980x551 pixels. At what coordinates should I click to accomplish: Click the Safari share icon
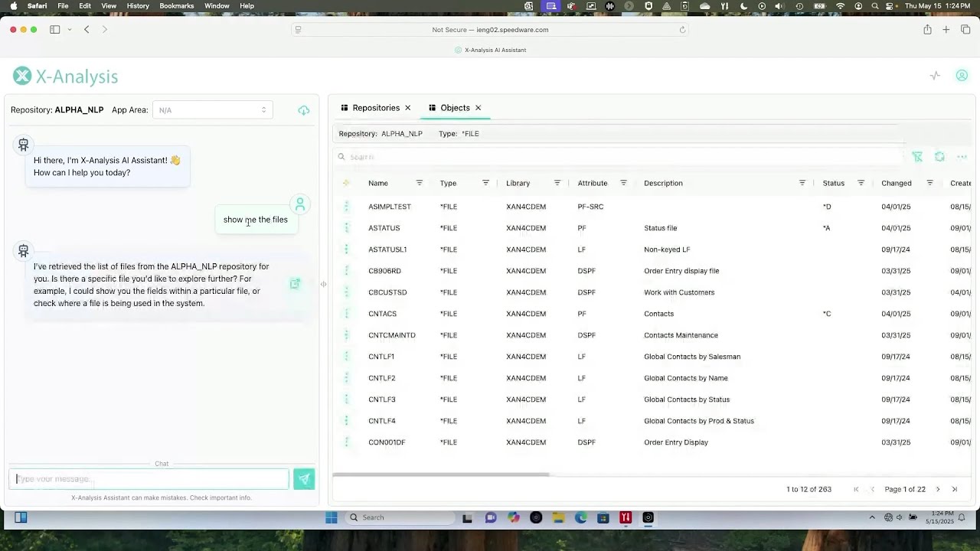927,30
